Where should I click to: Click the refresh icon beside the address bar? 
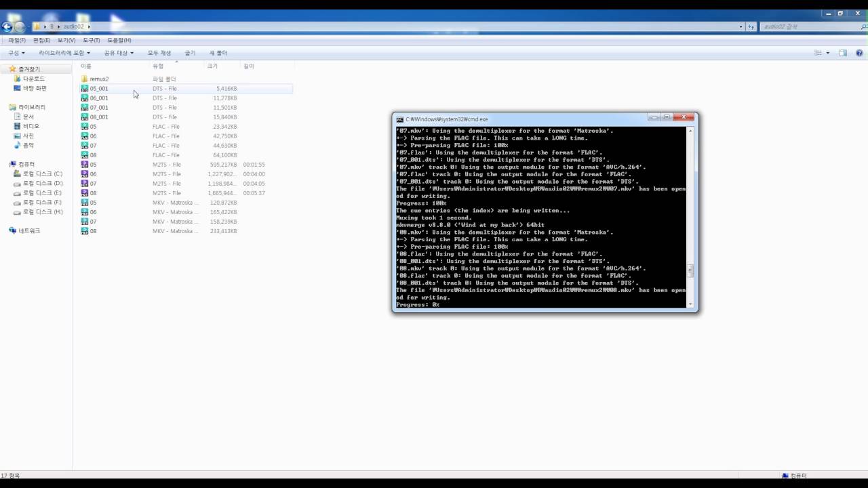pos(751,26)
